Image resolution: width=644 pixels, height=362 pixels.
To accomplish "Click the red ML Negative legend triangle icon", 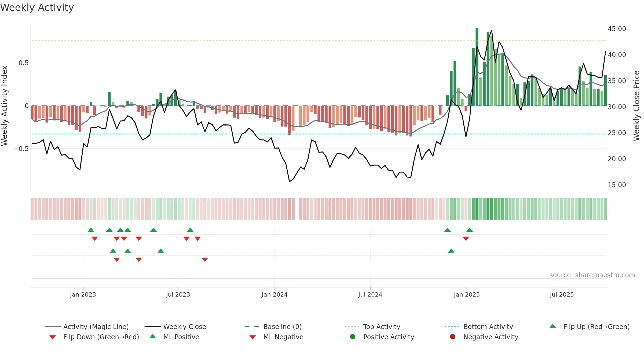I will click(x=253, y=337).
